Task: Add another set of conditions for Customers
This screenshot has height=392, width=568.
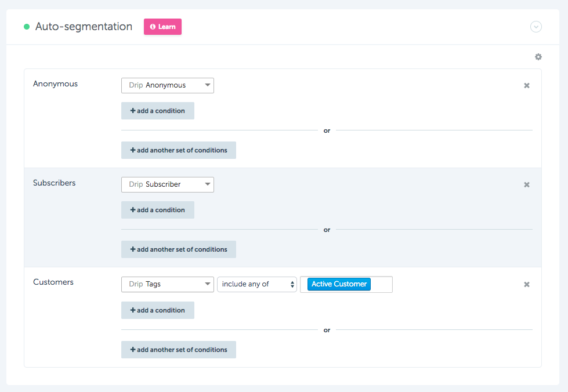Action: 179,350
